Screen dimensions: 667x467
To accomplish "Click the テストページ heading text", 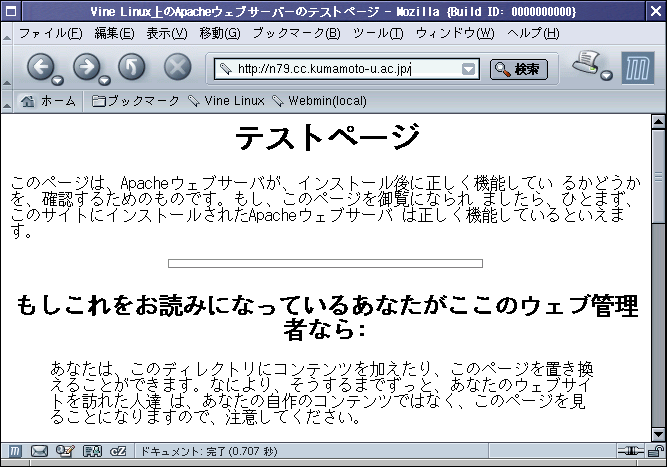I will [328, 137].
